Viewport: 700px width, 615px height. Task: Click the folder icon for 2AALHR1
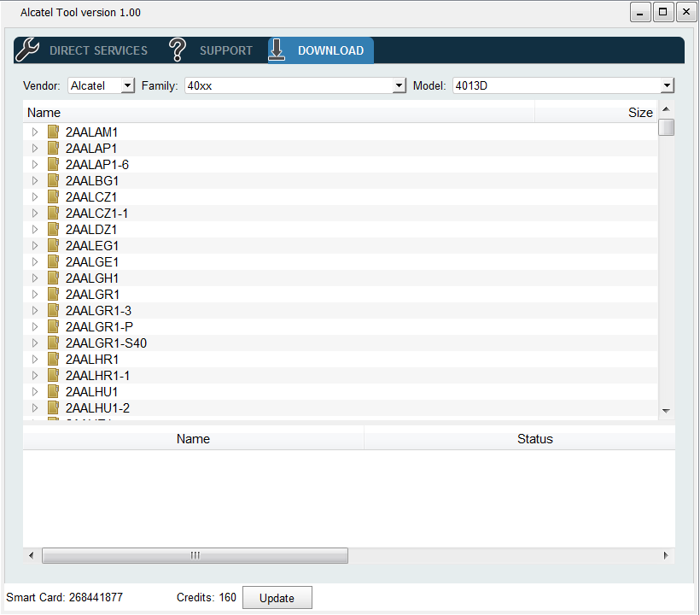[x=54, y=359]
